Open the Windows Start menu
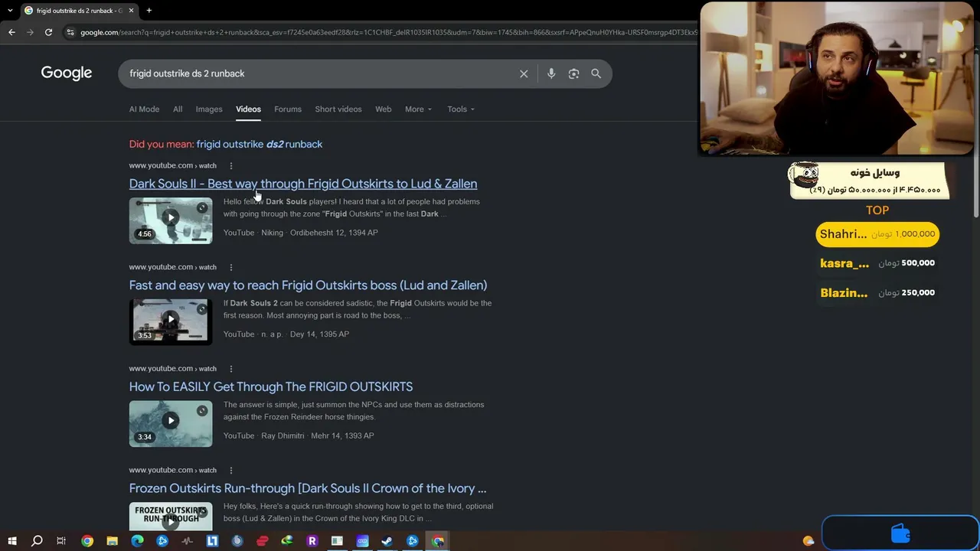 [11, 541]
